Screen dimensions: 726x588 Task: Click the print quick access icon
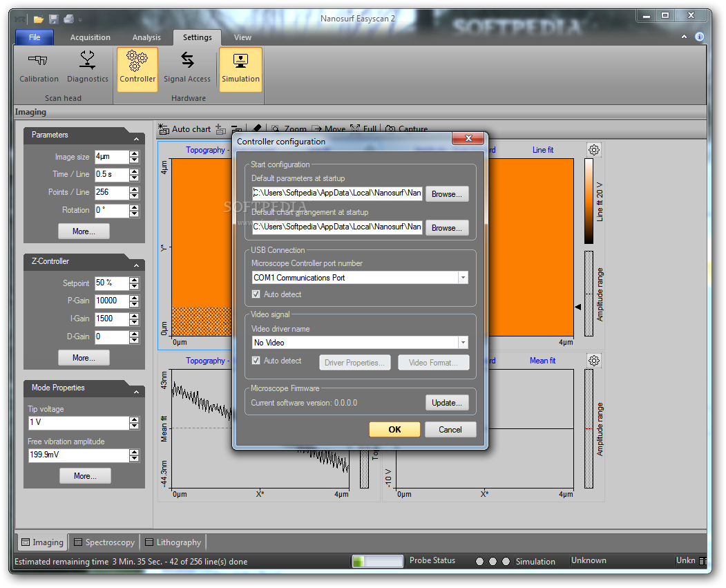[68, 19]
